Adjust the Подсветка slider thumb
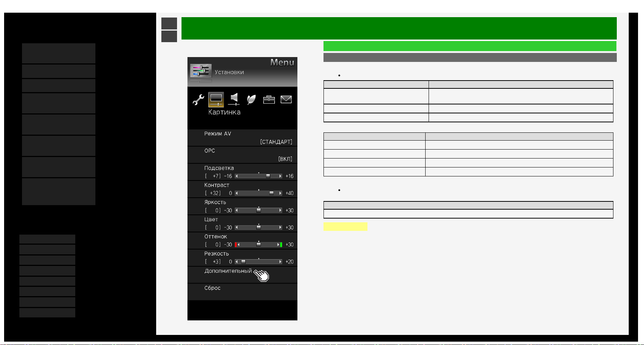The width and height of the screenshot is (644, 345). [268, 176]
